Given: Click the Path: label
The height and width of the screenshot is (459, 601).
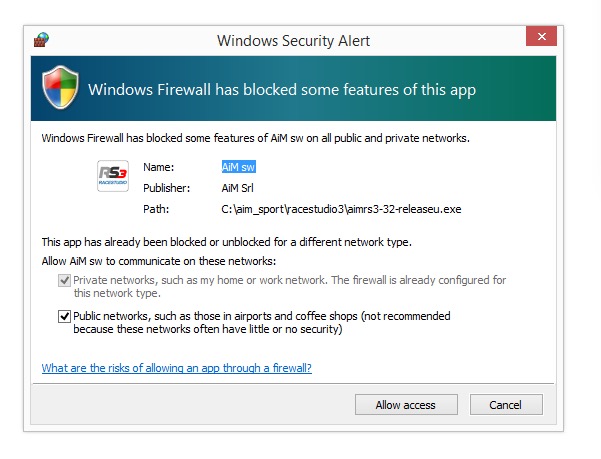Looking at the screenshot, I should click(156, 209).
